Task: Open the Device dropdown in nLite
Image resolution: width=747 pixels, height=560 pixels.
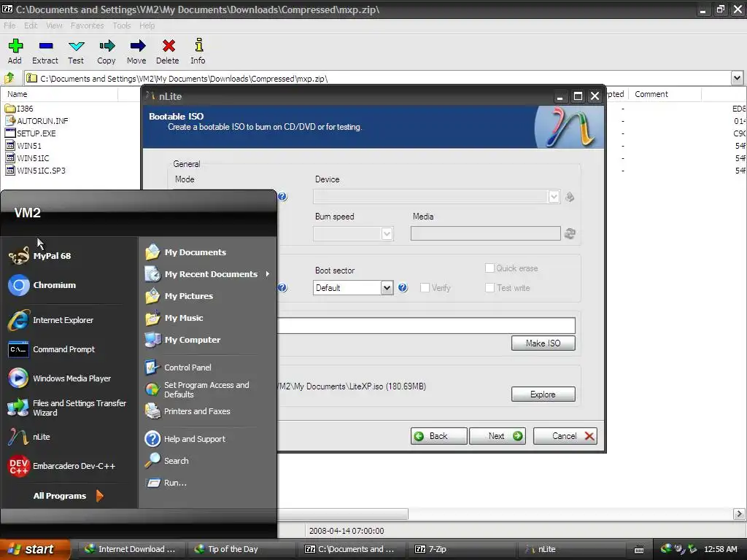Action: pyautogui.click(x=554, y=197)
